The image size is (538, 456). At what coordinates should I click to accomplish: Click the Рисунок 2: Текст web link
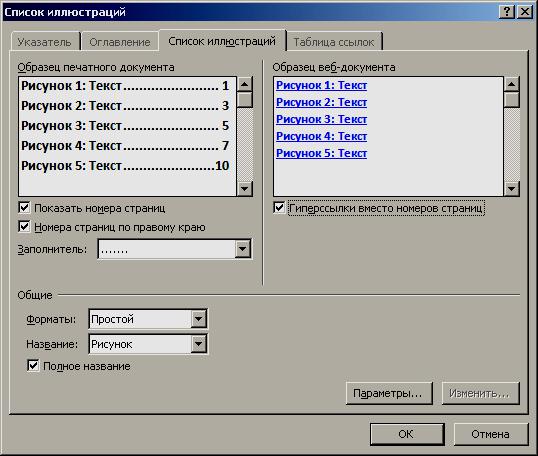click(321, 102)
